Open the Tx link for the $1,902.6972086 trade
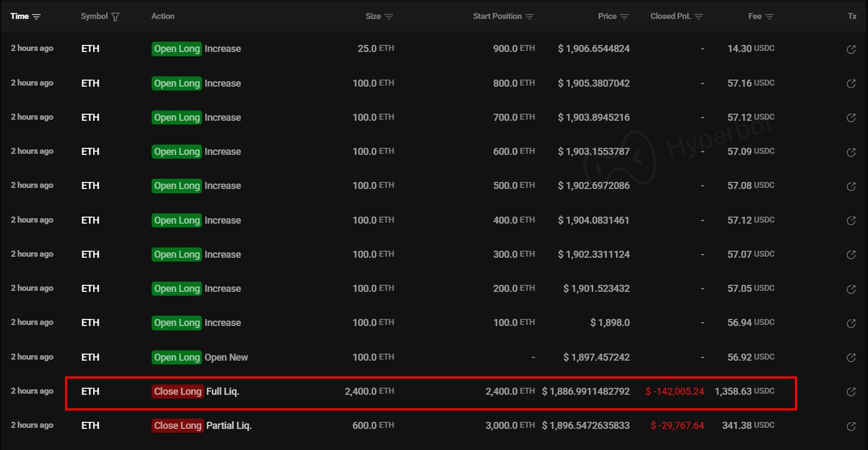Image resolution: width=868 pixels, height=450 pixels. tap(851, 186)
